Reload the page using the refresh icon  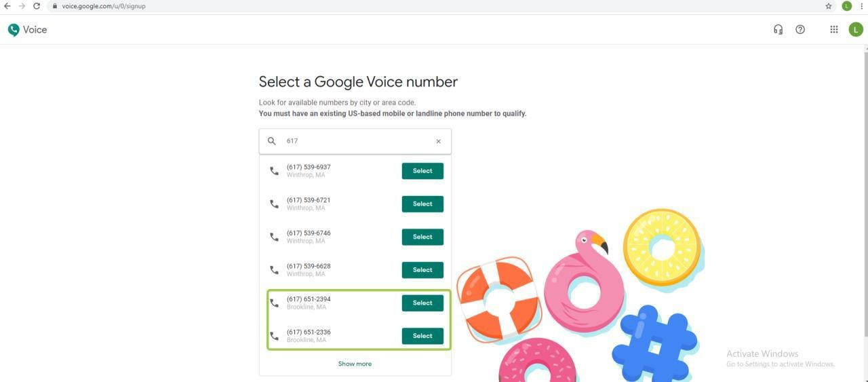[37, 6]
